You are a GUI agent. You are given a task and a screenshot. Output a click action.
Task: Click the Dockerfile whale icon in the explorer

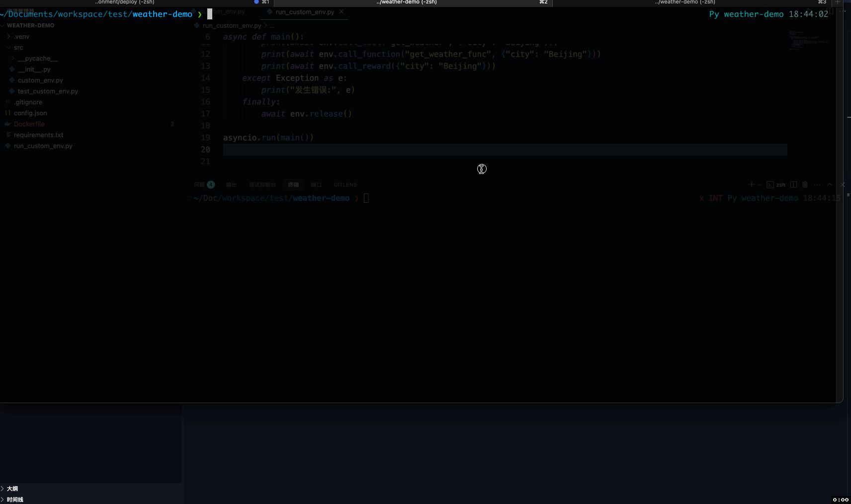pyautogui.click(x=7, y=124)
